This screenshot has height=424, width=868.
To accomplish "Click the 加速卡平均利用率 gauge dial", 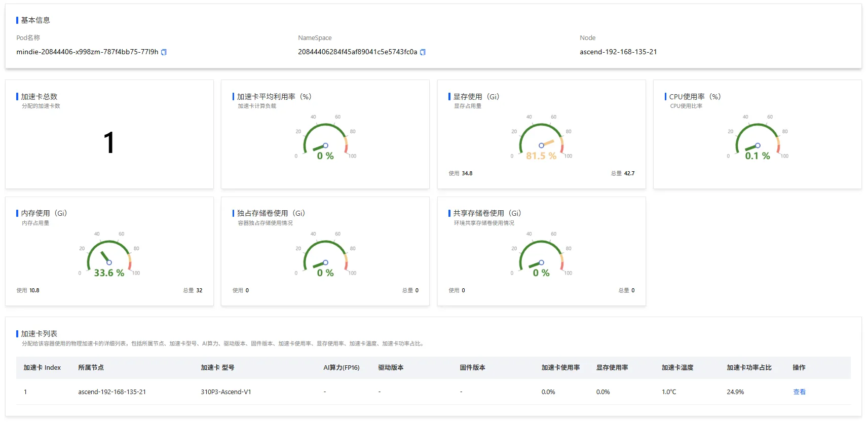I will 325,140.
